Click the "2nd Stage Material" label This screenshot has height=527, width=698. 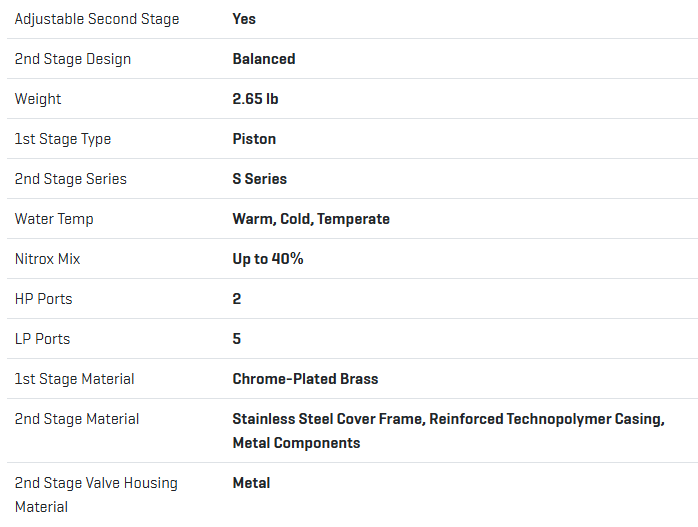[x=77, y=419]
